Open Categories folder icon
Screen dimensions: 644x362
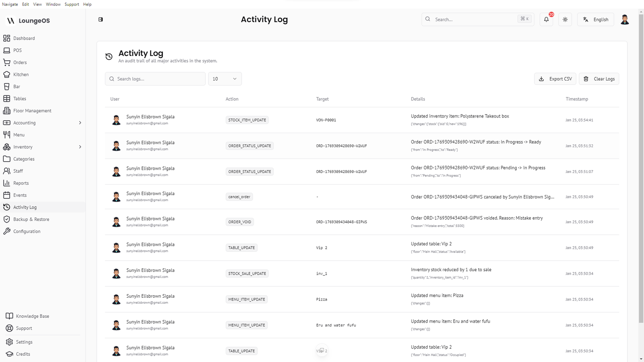6,159
